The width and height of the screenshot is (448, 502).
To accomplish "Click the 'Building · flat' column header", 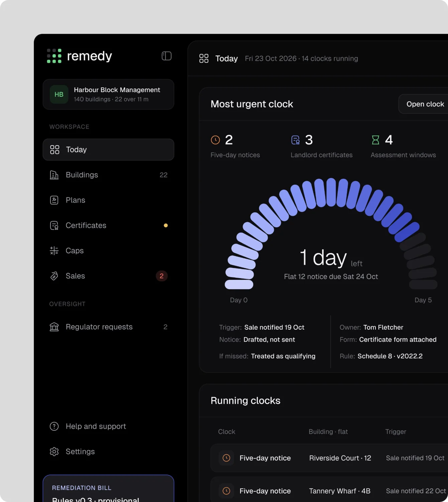I will (x=328, y=432).
